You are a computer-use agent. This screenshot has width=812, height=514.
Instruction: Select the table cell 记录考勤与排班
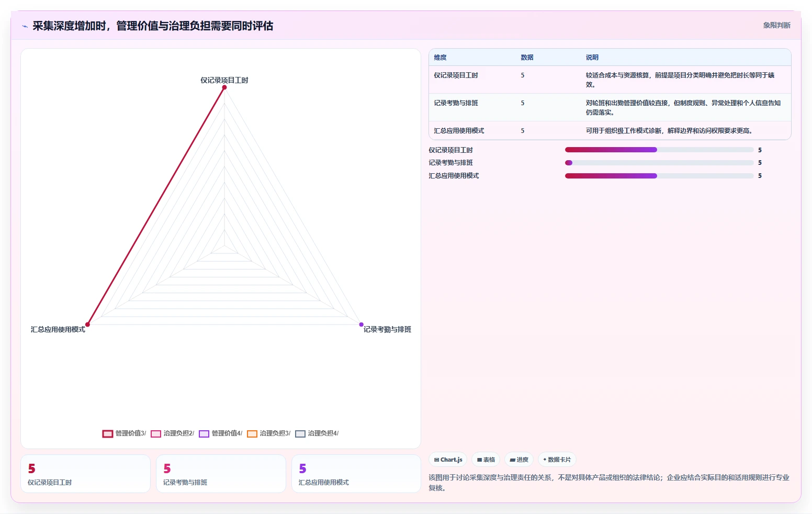(x=456, y=103)
